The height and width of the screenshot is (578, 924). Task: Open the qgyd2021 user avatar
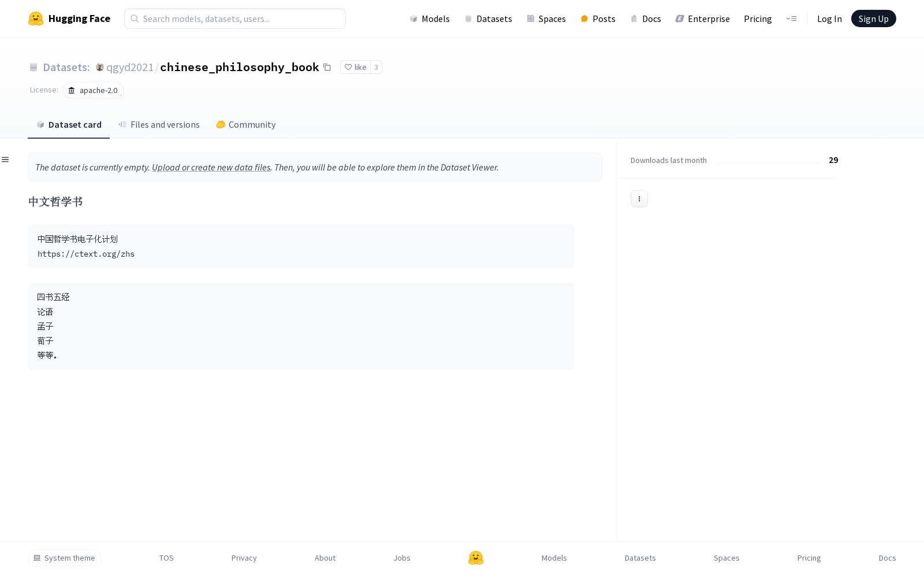point(100,67)
